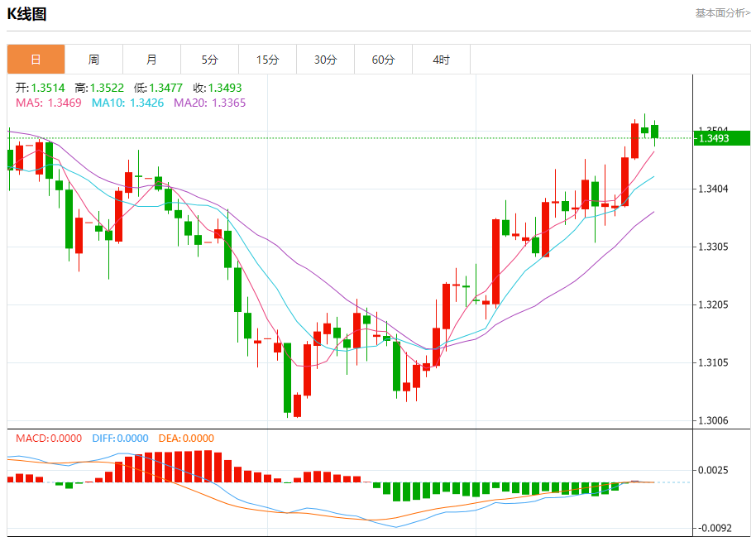
Task: Click the 1.3006 price axis label
Action: point(714,420)
